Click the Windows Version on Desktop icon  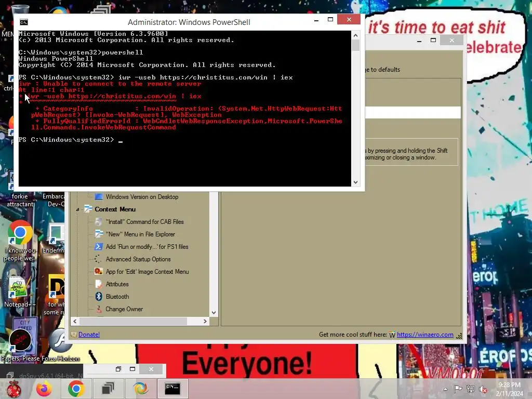pyautogui.click(x=99, y=197)
